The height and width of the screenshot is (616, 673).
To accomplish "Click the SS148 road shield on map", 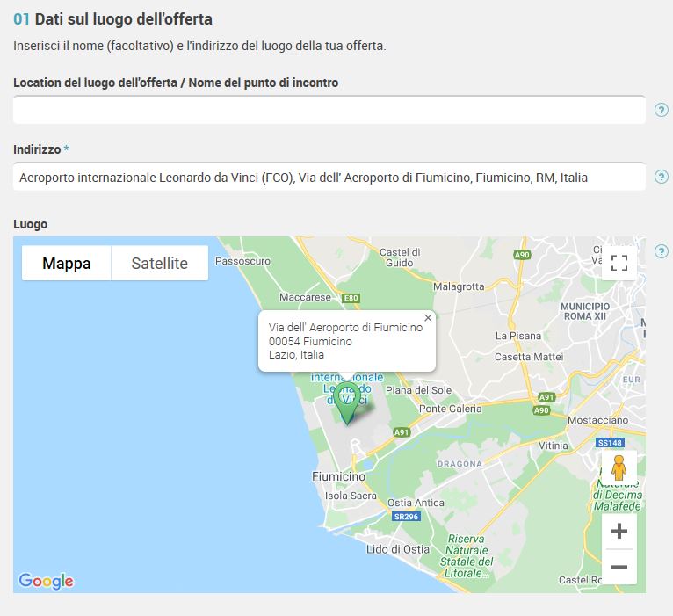I will point(610,443).
